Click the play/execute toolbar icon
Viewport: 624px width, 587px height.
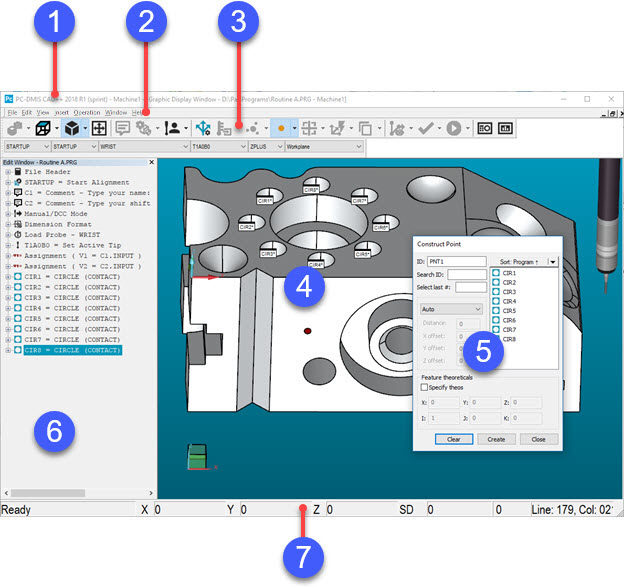tap(454, 128)
